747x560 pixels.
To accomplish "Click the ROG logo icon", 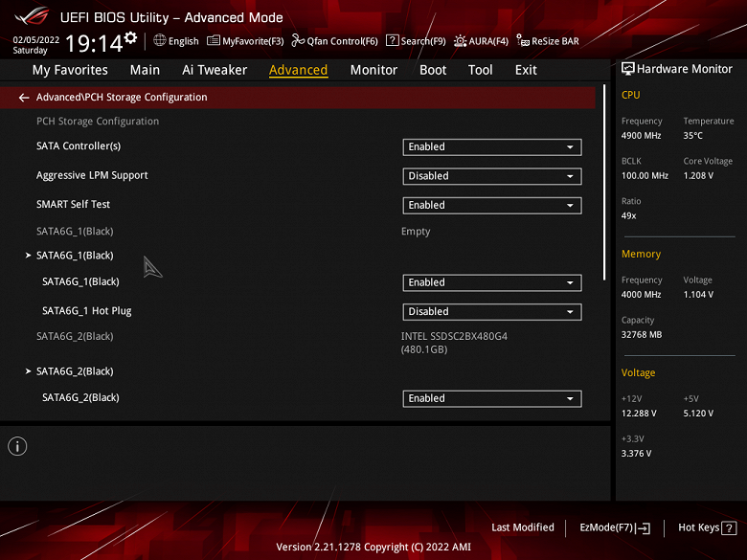I will pos(32,16).
